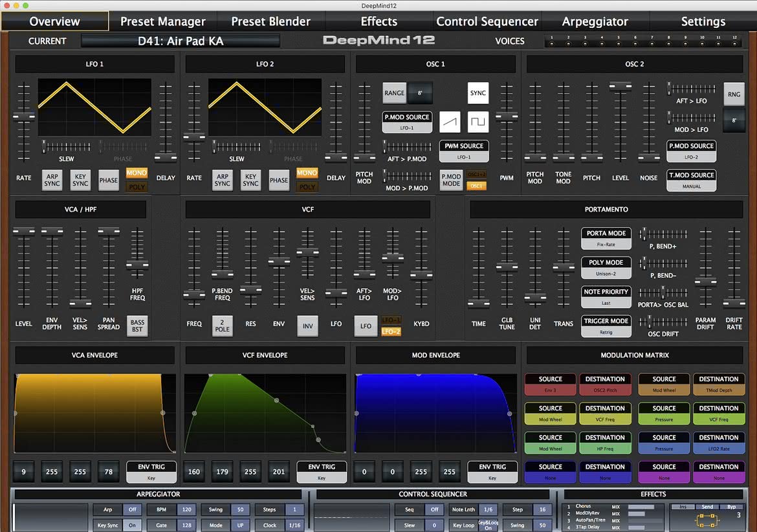Image resolution: width=757 pixels, height=532 pixels.
Task: Click current preset name field D41
Action: point(181,41)
